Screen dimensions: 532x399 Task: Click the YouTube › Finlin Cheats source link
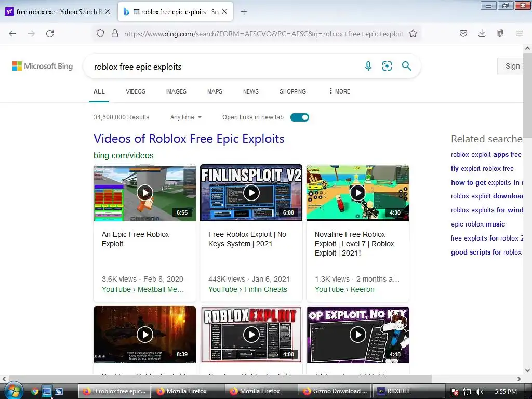point(248,289)
